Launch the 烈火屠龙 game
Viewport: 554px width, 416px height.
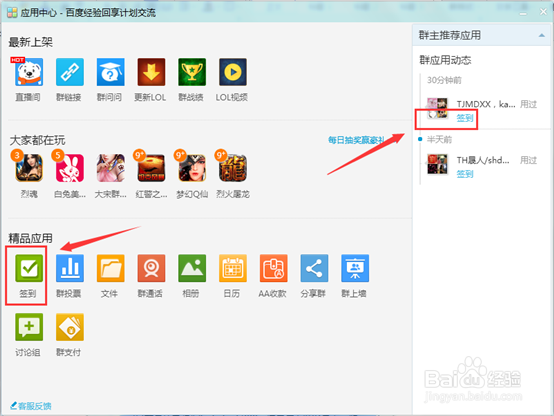click(x=233, y=168)
